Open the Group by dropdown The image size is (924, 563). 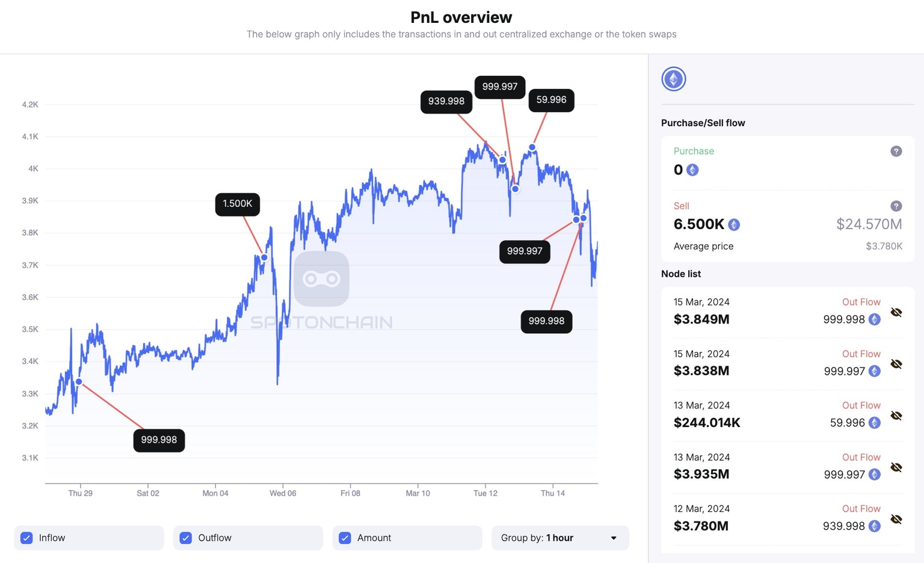[x=559, y=538]
